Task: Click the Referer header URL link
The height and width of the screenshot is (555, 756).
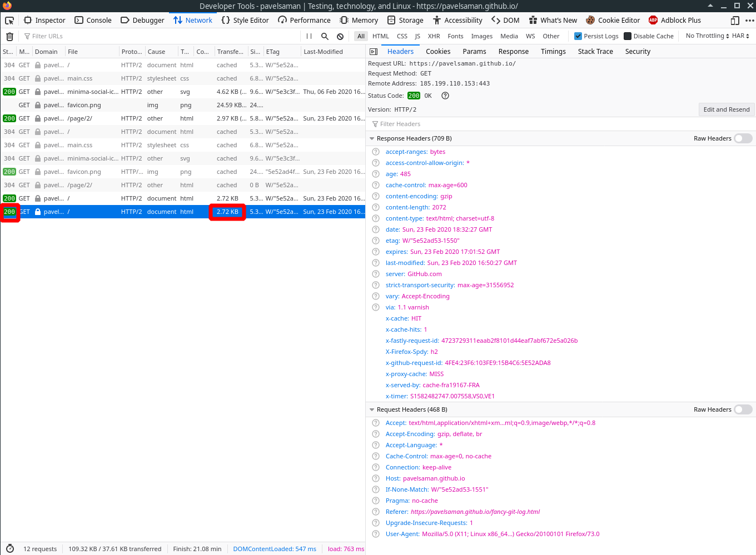Action: click(475, 512)
